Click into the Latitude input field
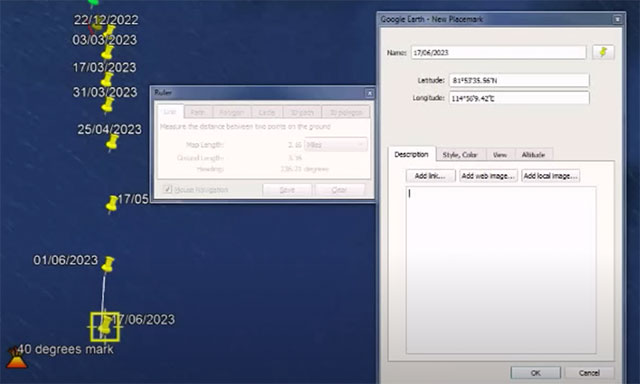The width and height of the screenshot is (640, 384). [x=519, y=80]
